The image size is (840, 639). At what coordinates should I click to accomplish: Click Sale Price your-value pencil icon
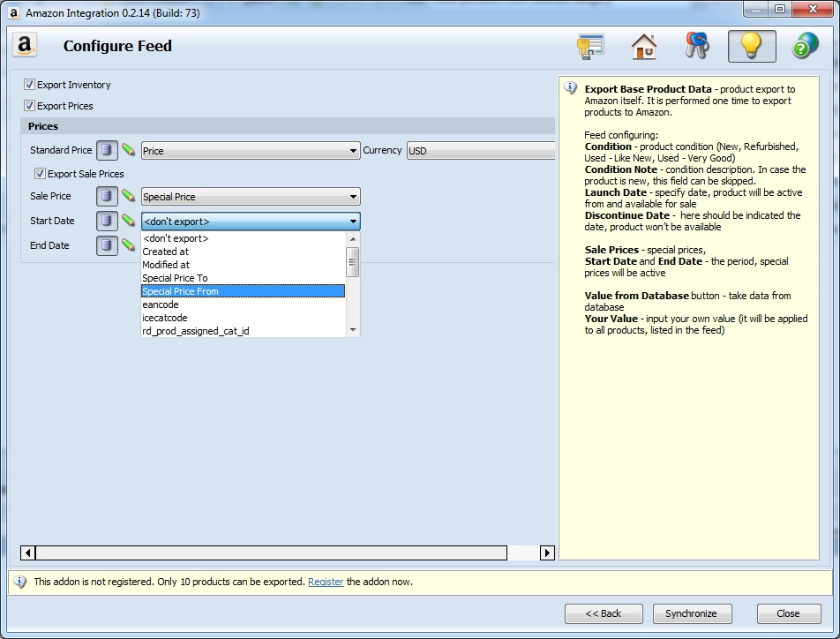click(x=128, y=196)
